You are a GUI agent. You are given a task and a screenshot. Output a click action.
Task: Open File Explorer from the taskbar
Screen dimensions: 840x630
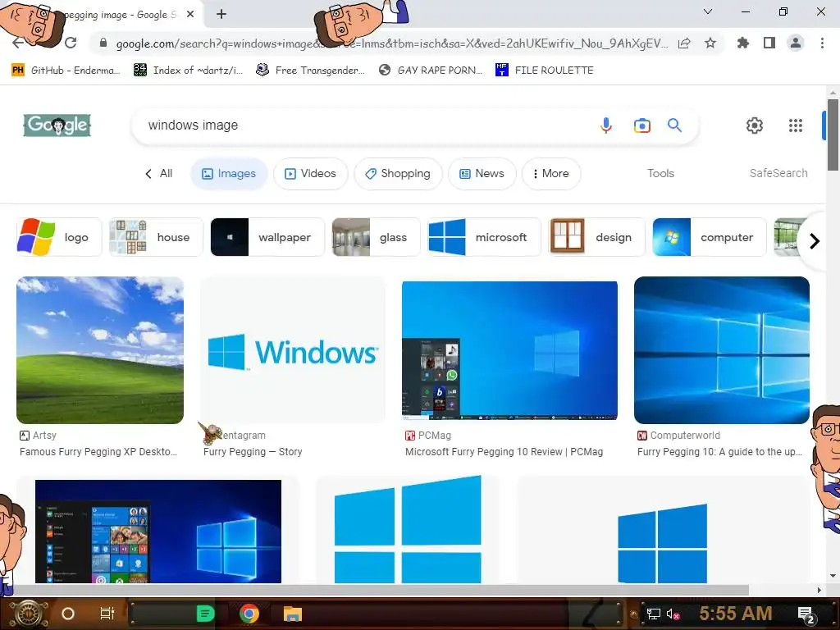pos(293,614)
